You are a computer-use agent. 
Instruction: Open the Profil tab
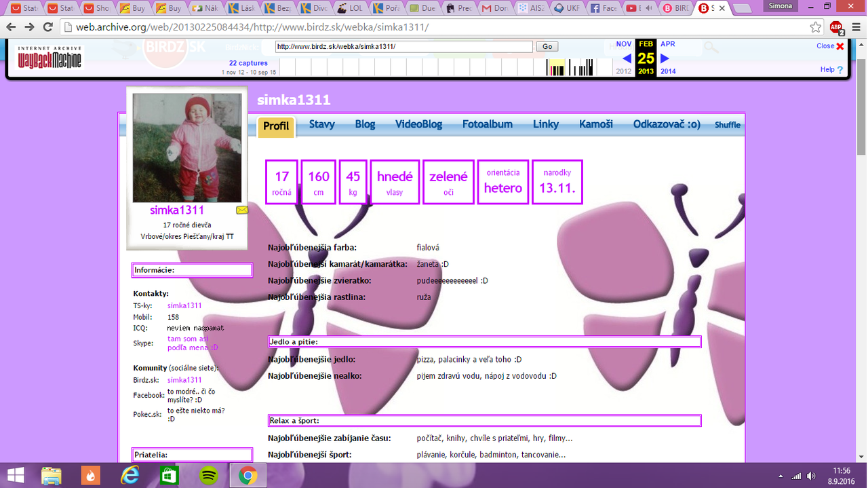pos(276,126)
